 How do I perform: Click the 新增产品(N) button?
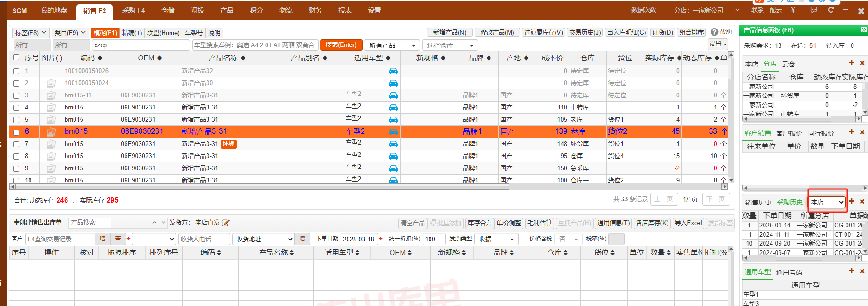[449, 32]
